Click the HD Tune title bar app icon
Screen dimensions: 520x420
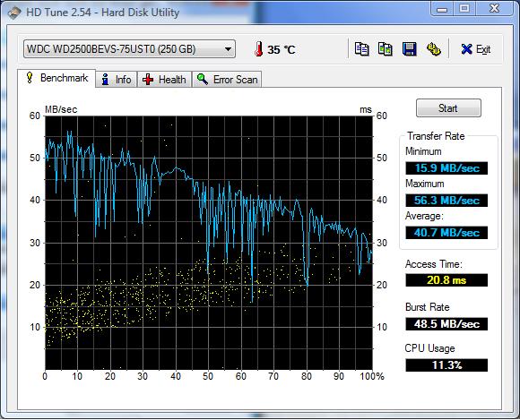(14, 13)
